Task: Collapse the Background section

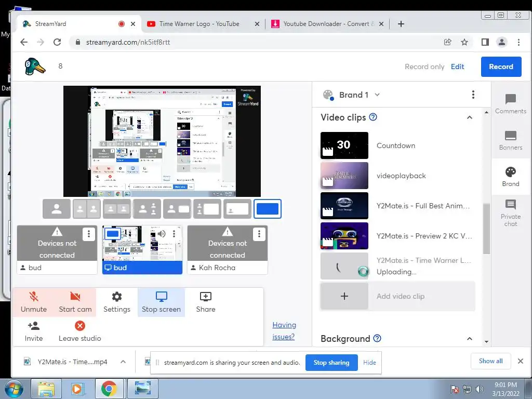Action: click(x=470, y=339)
